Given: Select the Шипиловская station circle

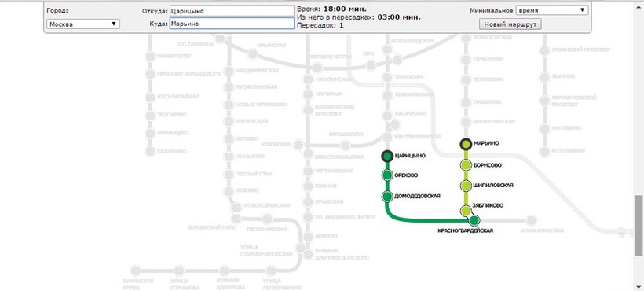Looking at the screenshot, I should (466, 186).
